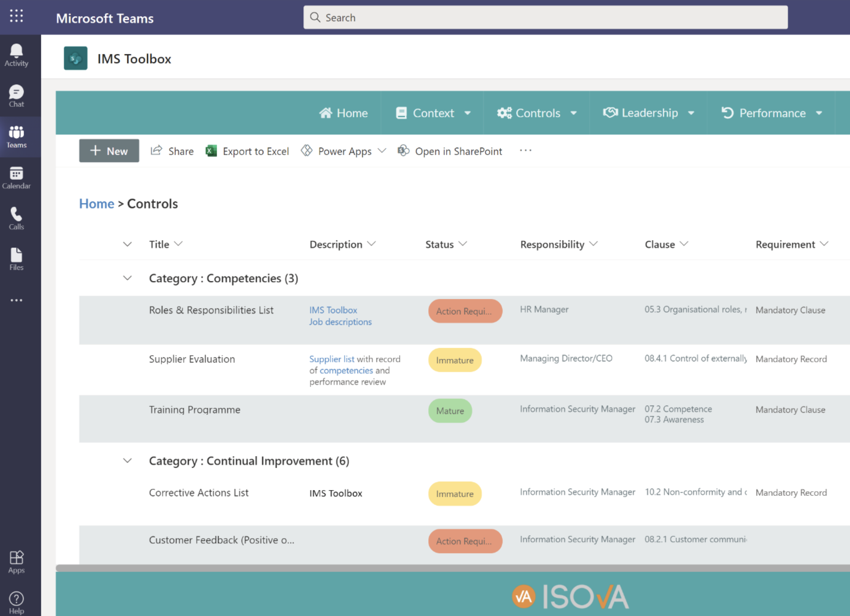
Task: Open Export to Excel
Action: coord(248,151)
